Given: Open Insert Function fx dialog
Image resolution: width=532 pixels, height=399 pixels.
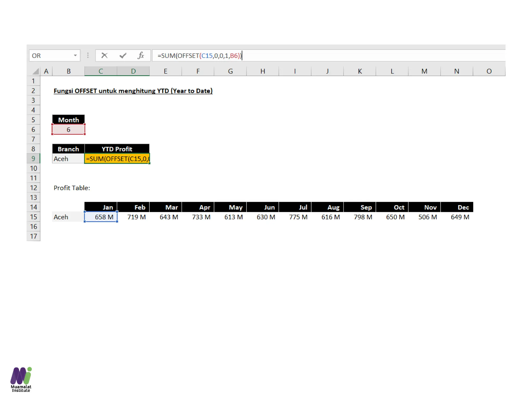Looking at the screenshot, I should tap(141, 55).
